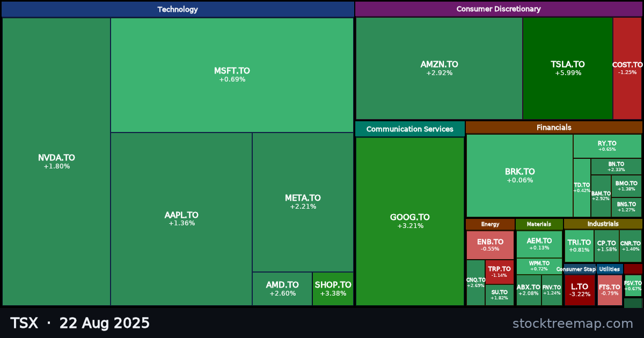The height and width of the screenshot is (338, 644).
Task: Click the BMO.TO tile
Action: click(x=626, y=186)
